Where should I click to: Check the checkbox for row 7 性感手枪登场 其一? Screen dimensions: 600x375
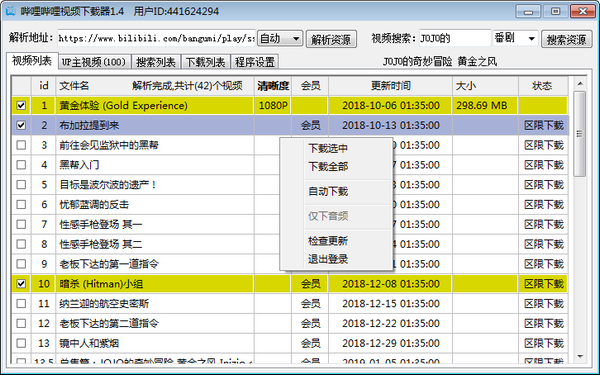pos(21,224)
